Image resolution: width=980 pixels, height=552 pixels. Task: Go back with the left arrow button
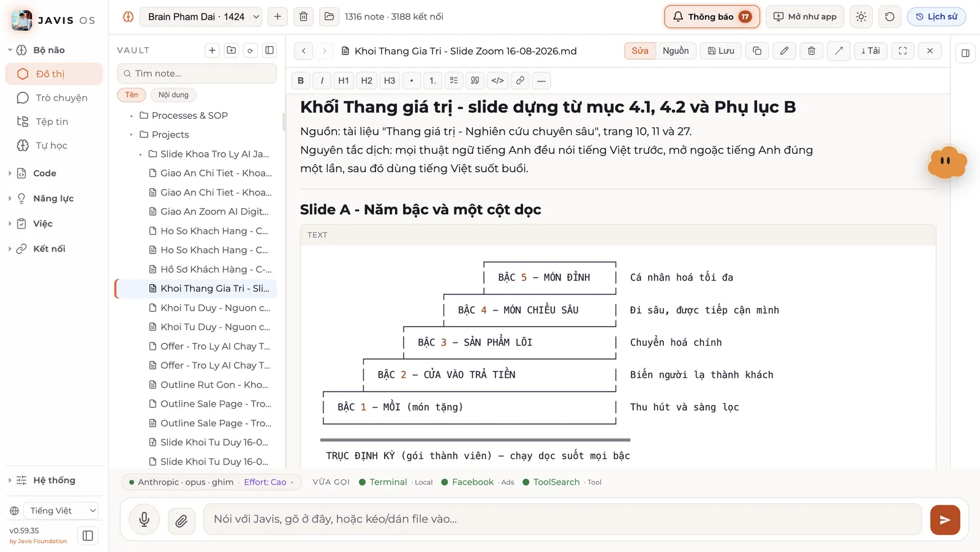click(x=304, y=51)
